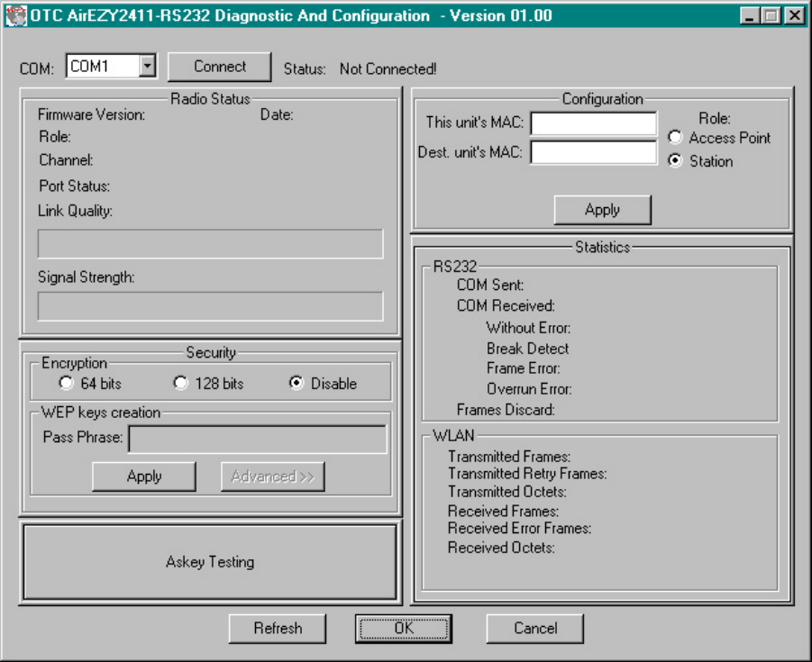The image size is (812, 662).
Task: Click the 'Firmware Version:' label
Action: click(x=91, y=114)
